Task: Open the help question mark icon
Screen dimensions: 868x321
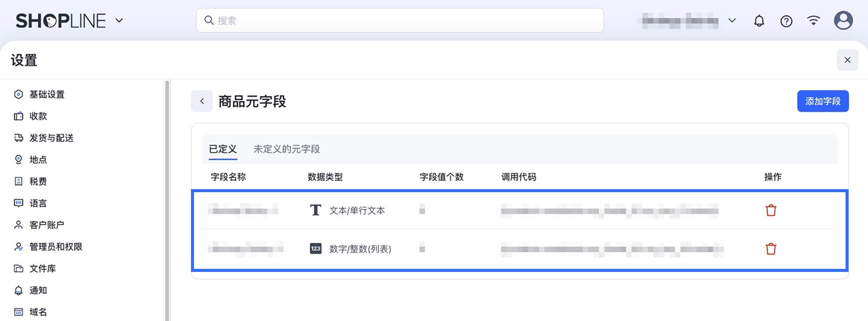Action: click(x=786, y=21)
